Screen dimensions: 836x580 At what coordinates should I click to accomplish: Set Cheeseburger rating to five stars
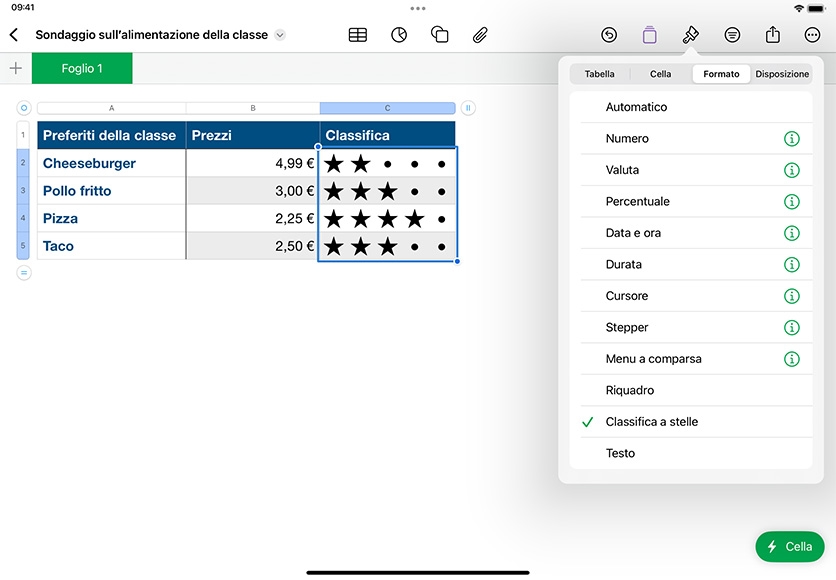[x=441, y=164]
